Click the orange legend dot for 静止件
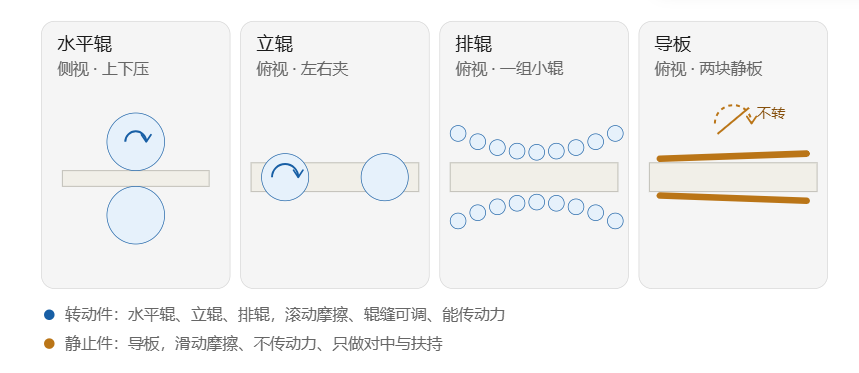 [49, 344]
